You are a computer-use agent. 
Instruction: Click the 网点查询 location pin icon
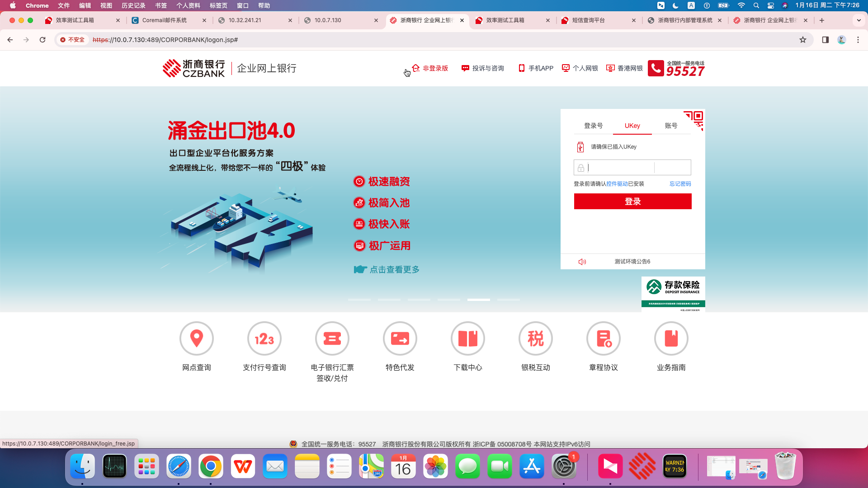(197, 338)
